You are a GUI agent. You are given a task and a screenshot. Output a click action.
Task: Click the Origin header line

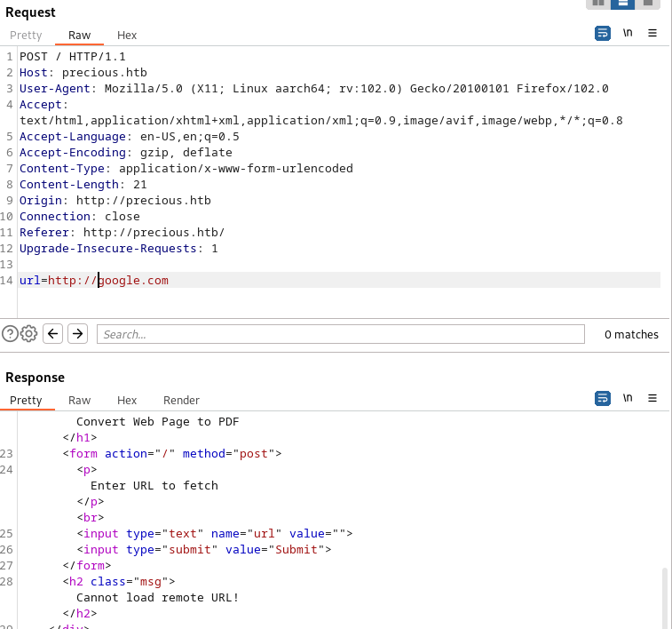pos(115,200)
